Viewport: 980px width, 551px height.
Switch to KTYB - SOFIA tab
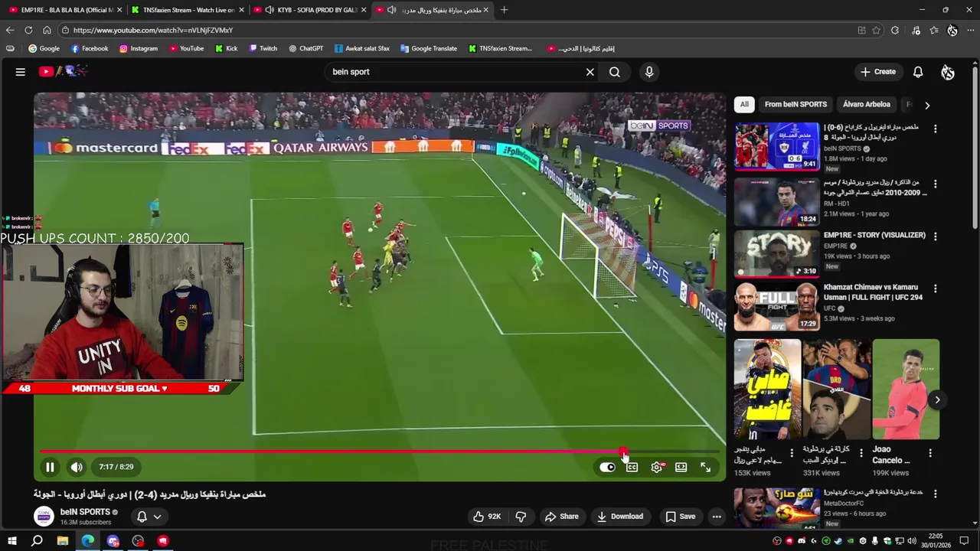(x=312, y=10)
